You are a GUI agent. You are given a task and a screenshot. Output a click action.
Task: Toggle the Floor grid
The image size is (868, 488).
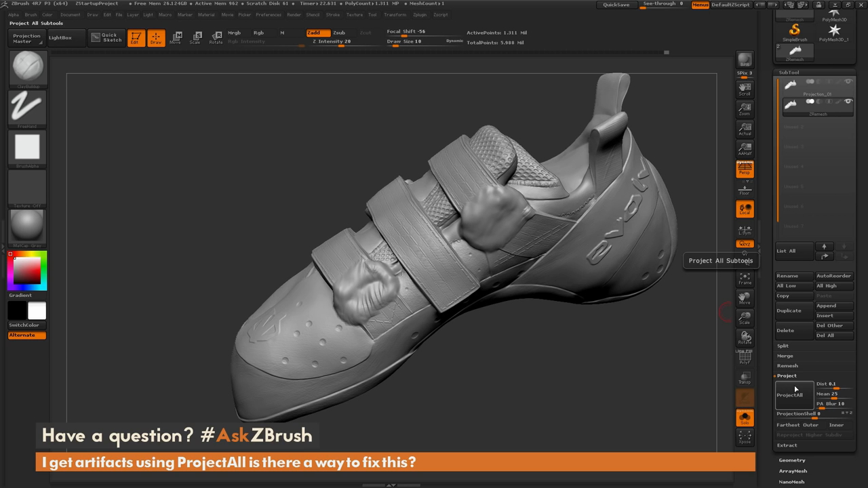click(x=745, y=189)
